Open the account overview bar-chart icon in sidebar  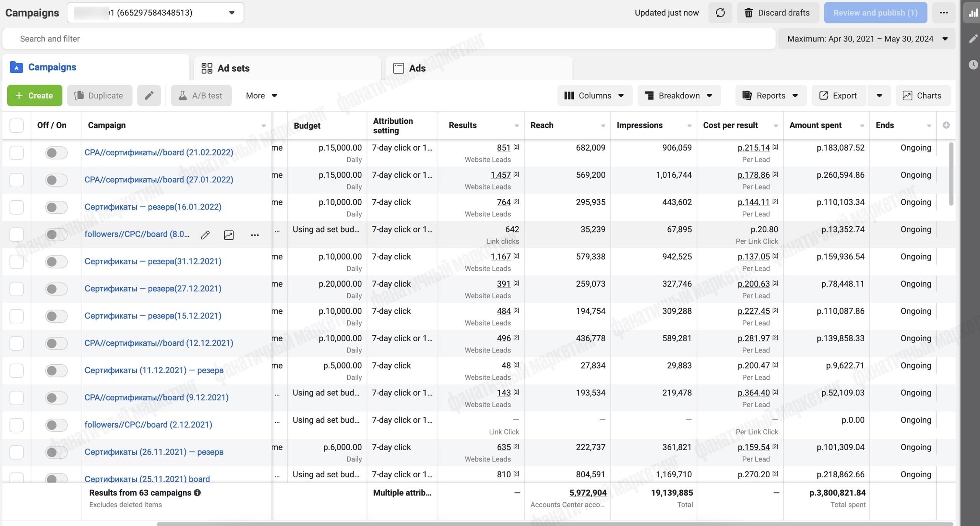coord(973,13)
